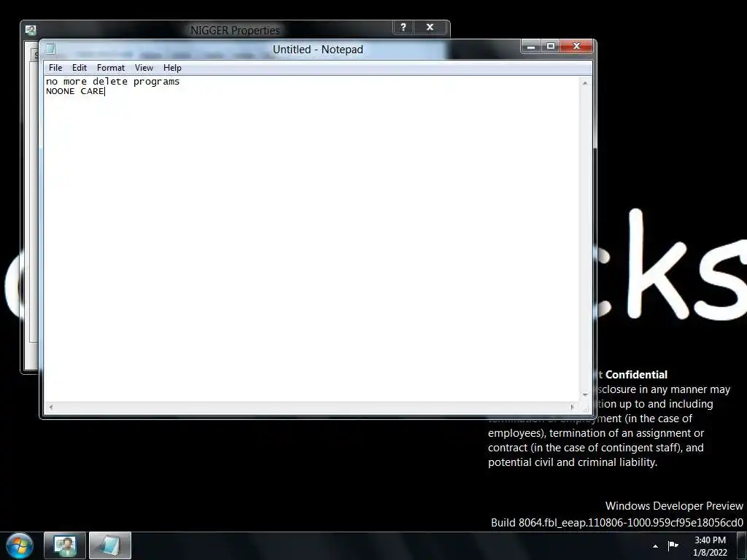Close the Properties dialog behind Notepad

[x=430, y=27]
